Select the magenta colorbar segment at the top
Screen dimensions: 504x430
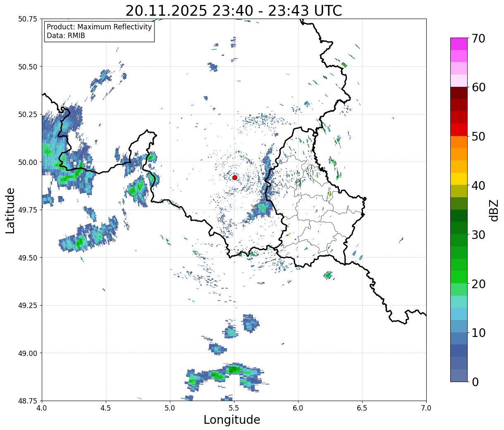coord(459,44)
